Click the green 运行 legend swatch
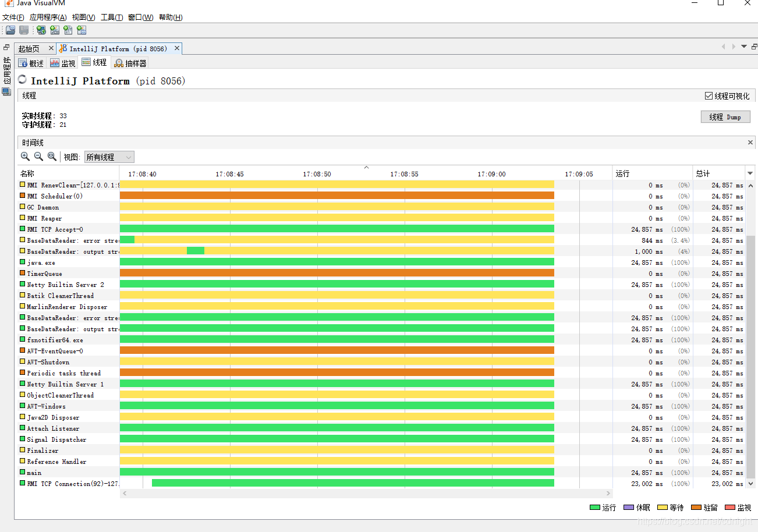The image size is (758, 532). click(595, 508)
